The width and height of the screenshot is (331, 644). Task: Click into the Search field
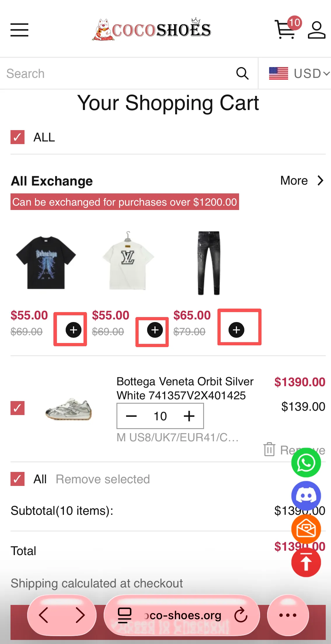click(x=117, y=73)
